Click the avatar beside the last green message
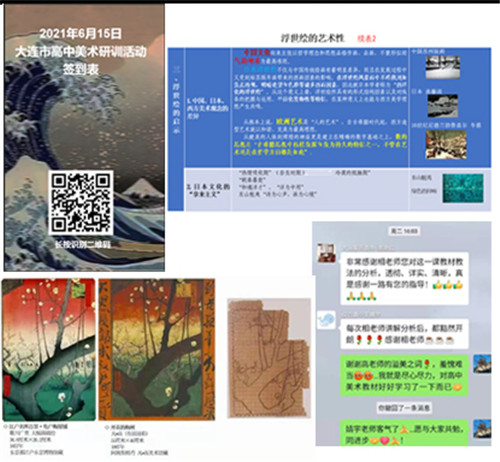The height and width of the screenshot is (462, 500). [x=482, y=429]
